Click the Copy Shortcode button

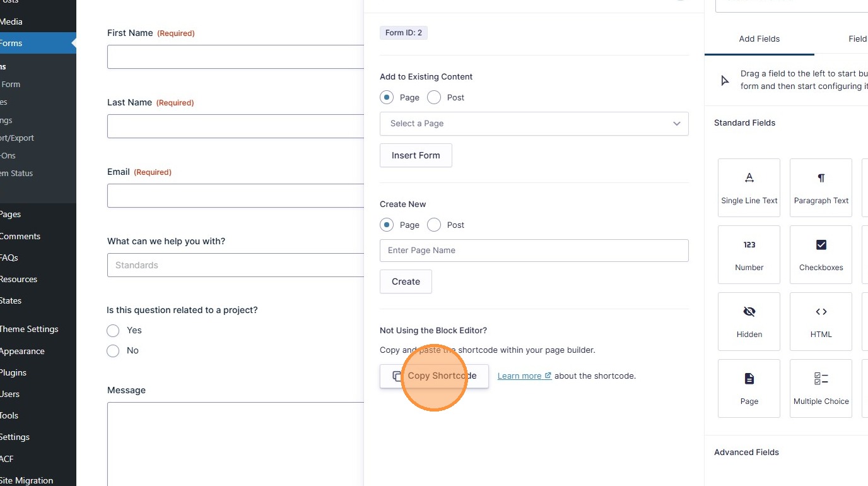pos(434,376)
